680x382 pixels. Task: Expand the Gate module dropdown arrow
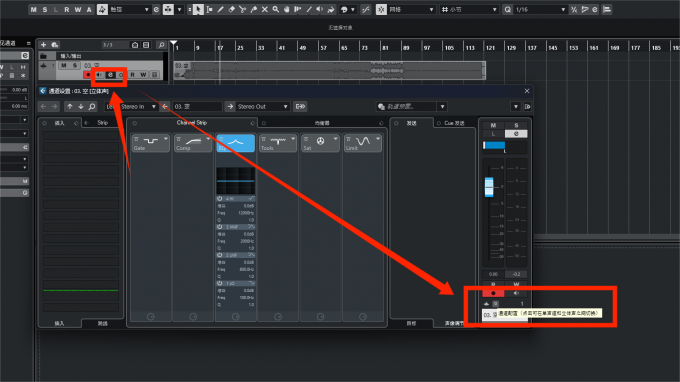[x=166, y=139]
